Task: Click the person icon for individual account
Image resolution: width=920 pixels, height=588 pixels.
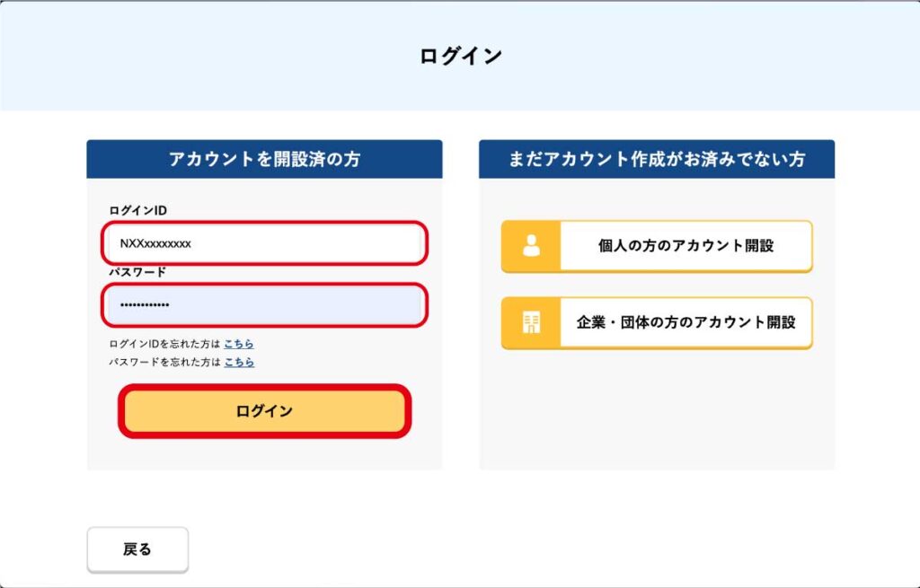Action: click(531, 246)
